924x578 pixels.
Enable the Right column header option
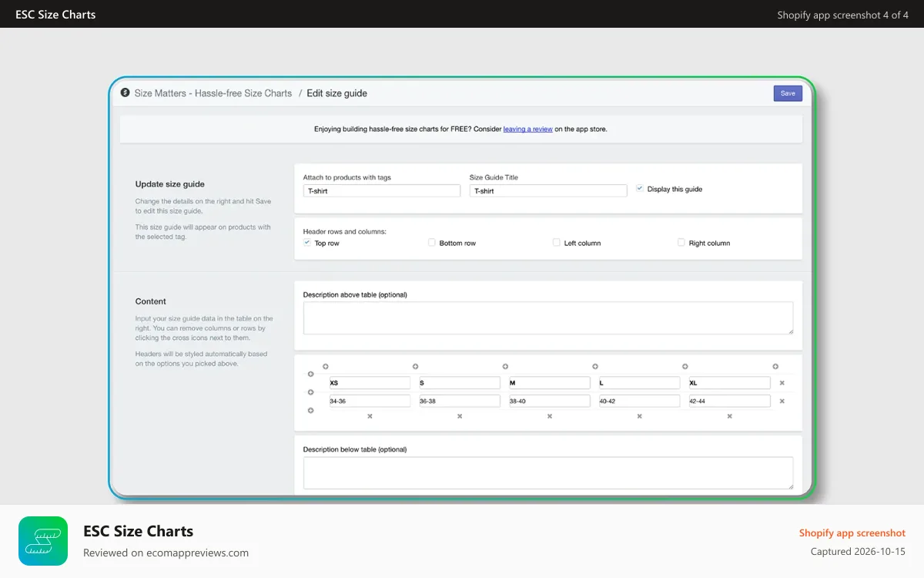(681, 242)
